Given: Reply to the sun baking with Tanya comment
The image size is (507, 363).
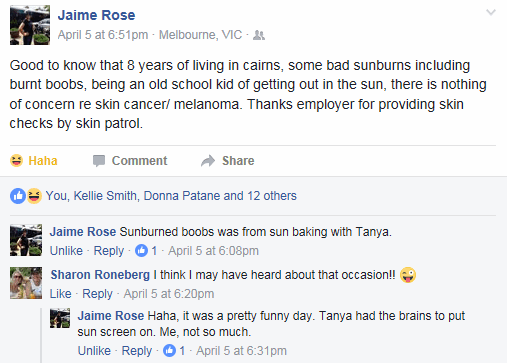Looking at the screenshot, I should 109,251.
